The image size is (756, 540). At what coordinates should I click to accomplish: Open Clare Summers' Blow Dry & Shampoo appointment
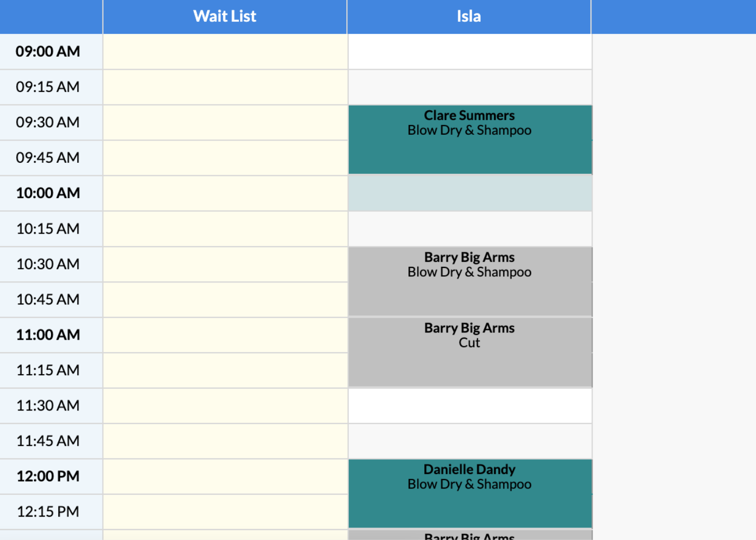click(x=469, y=139)
